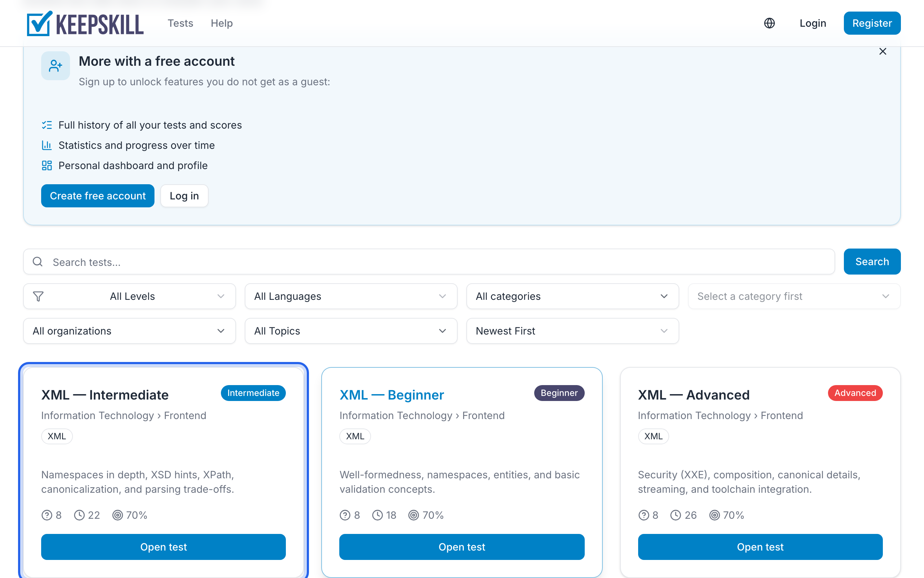The height and width of the screenshot is (578, 924).
Task: Expand the All Levels dropdown
Action: click(x=130, y=296)
